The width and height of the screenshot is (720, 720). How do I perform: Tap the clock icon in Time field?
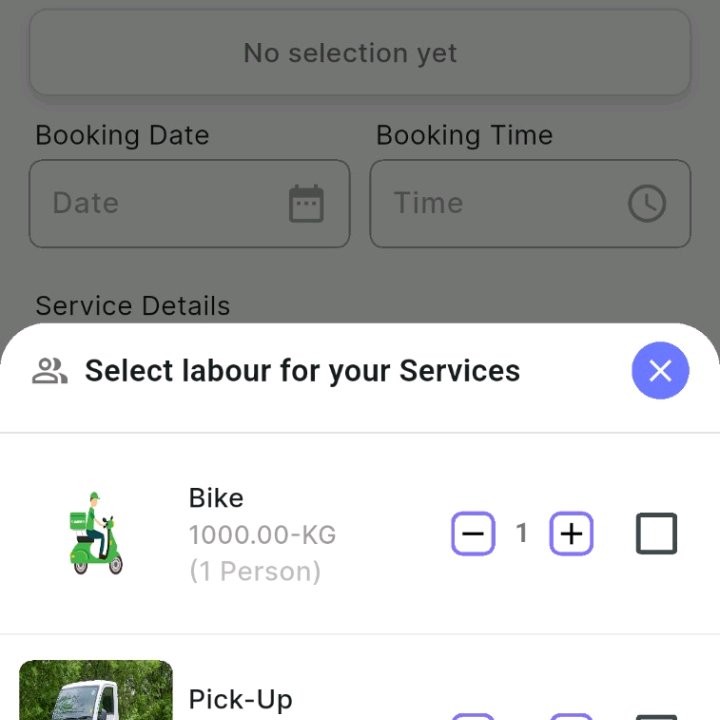pyautogui.click(x=647, y=203)
